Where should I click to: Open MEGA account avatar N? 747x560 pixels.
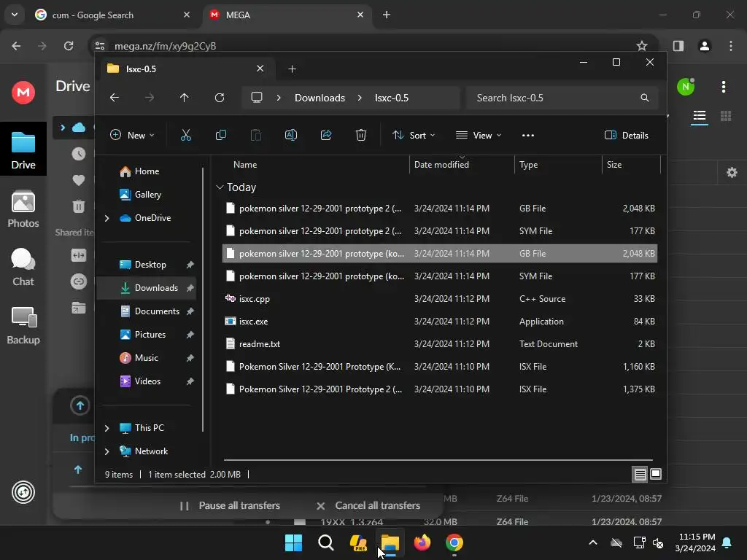point(686,87)
